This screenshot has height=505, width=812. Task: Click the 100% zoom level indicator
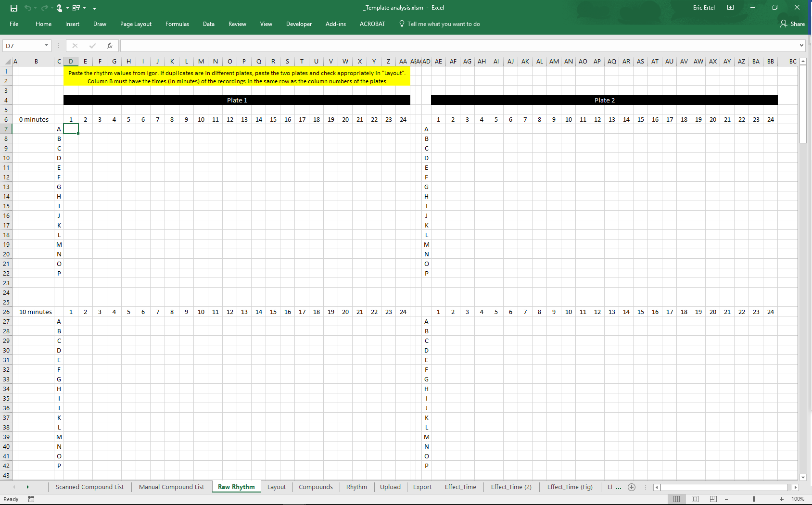pyautogui.click(x=798, y=499)
